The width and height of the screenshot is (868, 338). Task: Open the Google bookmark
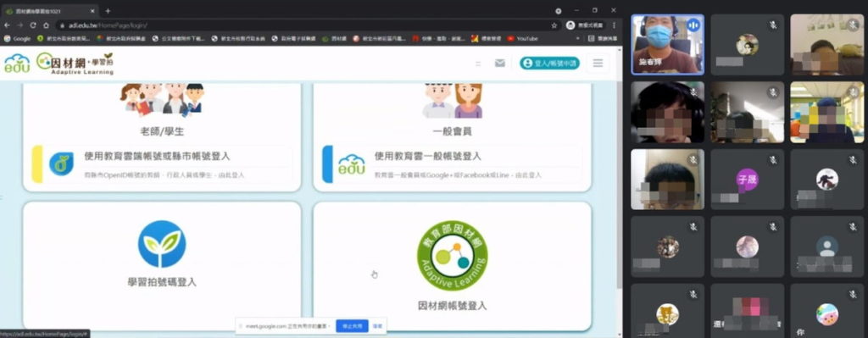coord(17,39)
